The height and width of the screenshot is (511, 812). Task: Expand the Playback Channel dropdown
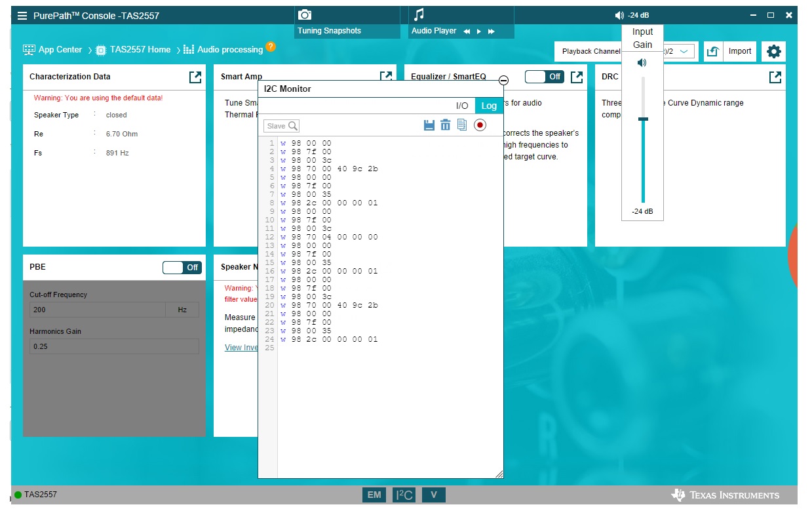(684, 51)
